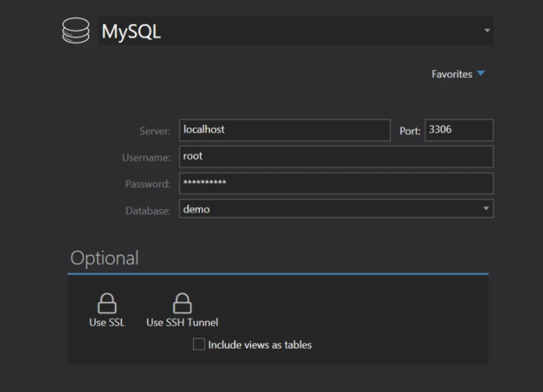Click the Use SSL padlock icon

(107, 303)
